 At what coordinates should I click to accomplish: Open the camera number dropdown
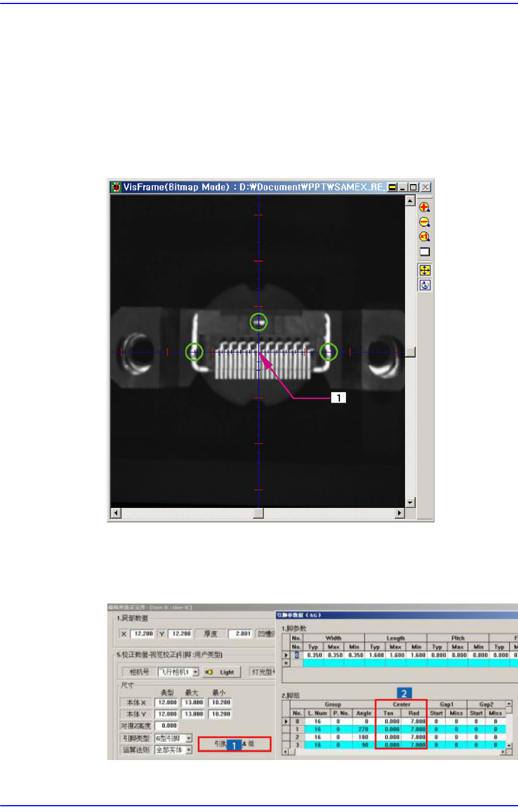[195, 672]
